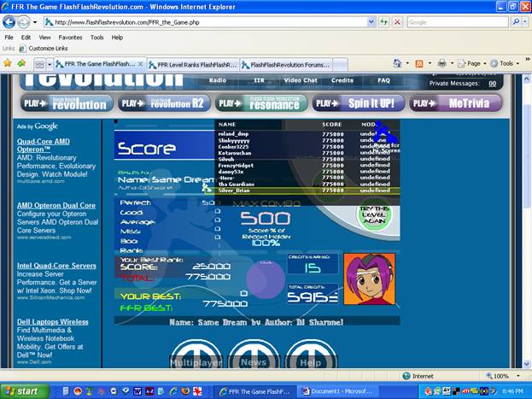The height and width of the screenshot is (399, 532).
Task: Click the Stop loading red X icon
Action: pos(397,22)
